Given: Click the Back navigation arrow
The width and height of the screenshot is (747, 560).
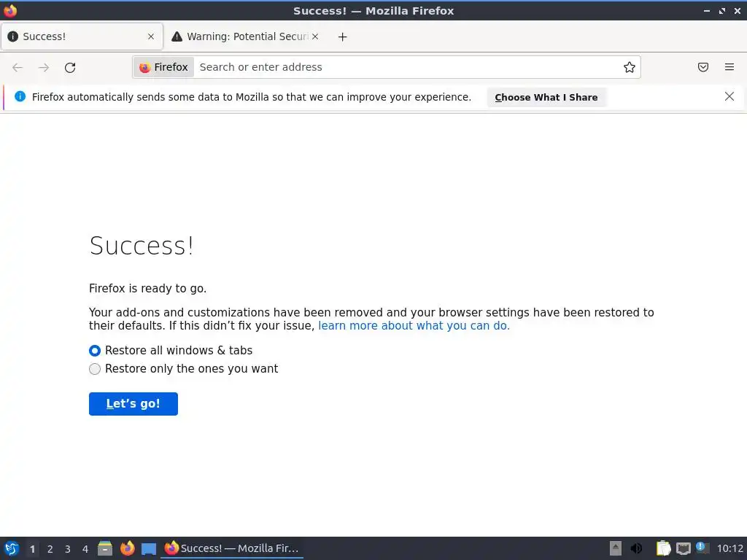Looking at the screenshot, I should click(x=18, y=68).
